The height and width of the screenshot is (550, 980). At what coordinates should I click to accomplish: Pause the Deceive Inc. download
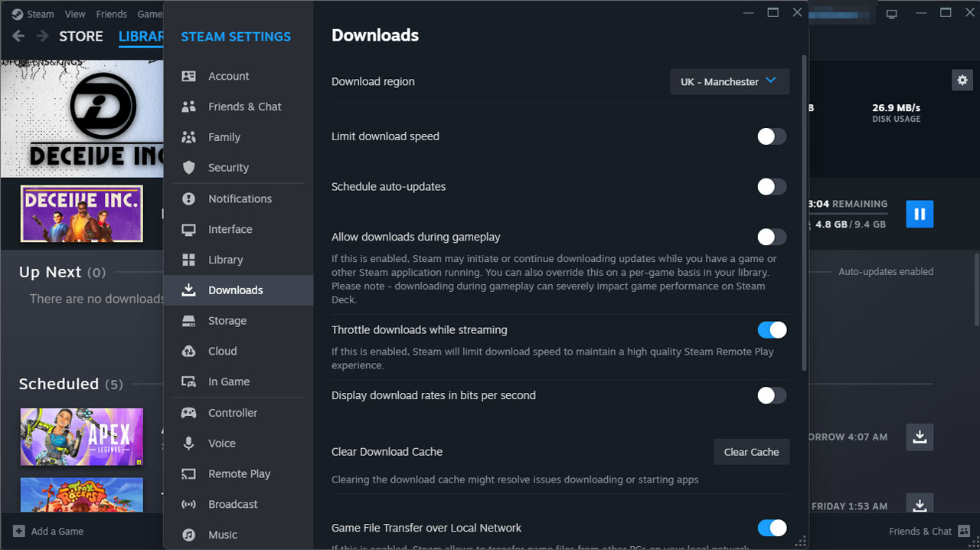point(920,214)
